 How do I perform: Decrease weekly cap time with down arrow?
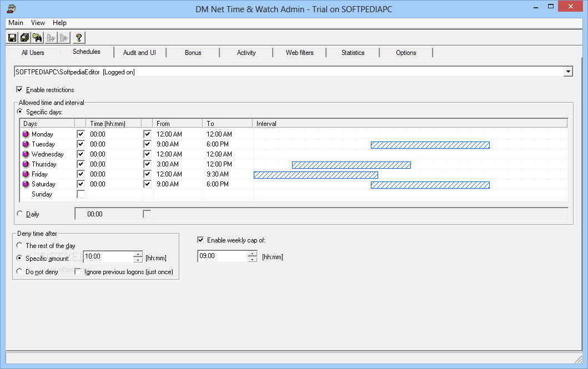pyautogui.click(x=253, y=259)
